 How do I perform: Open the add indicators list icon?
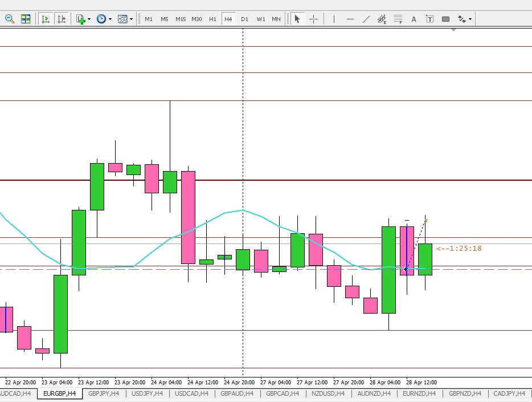click(x=81, y=19)
